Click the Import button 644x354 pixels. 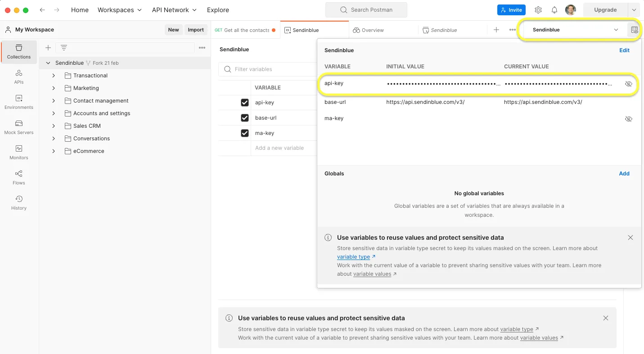pyautogui.click(x=196, y=30)
